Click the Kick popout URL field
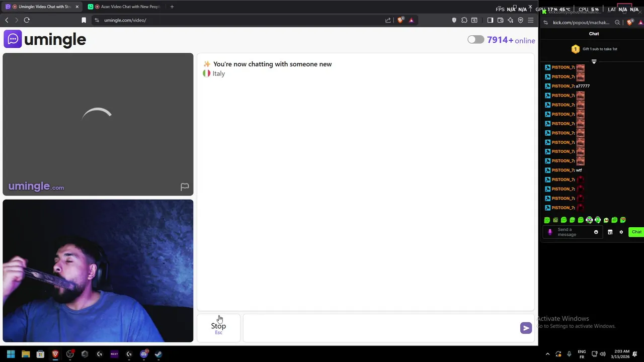644x362 pixels. tap(581, 22)
